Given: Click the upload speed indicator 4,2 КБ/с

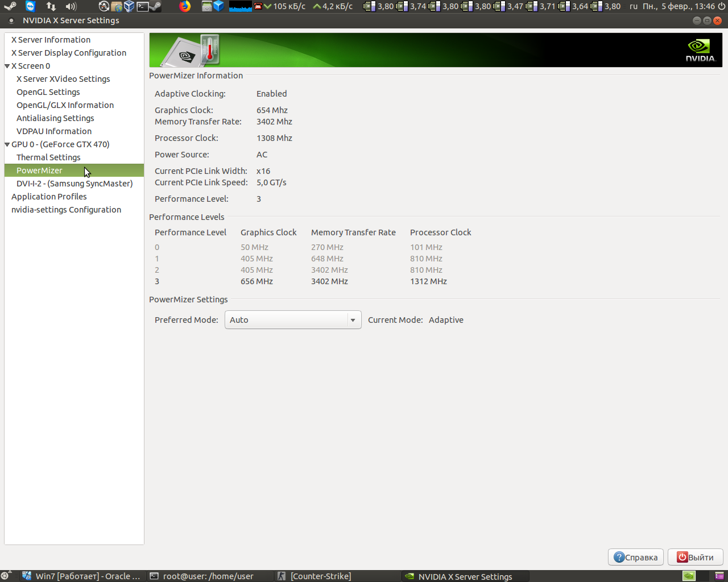Looking at the screenshot, I should [333, 6].
